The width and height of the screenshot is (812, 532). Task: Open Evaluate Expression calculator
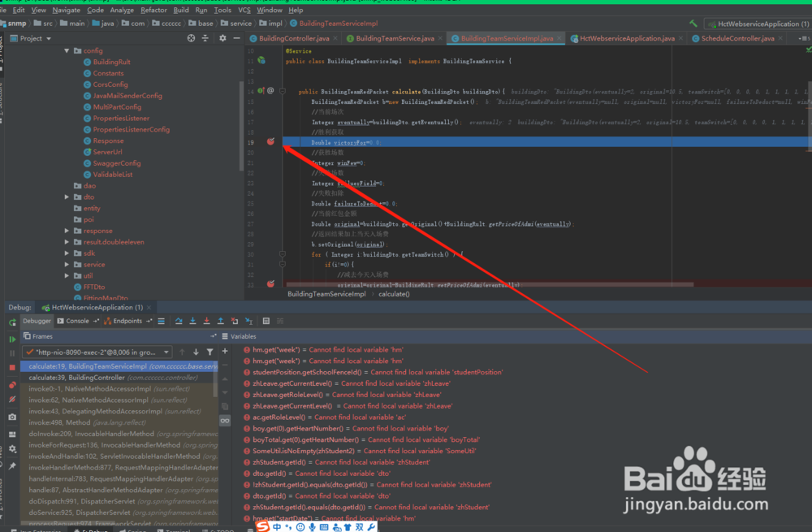coord(266,321)
